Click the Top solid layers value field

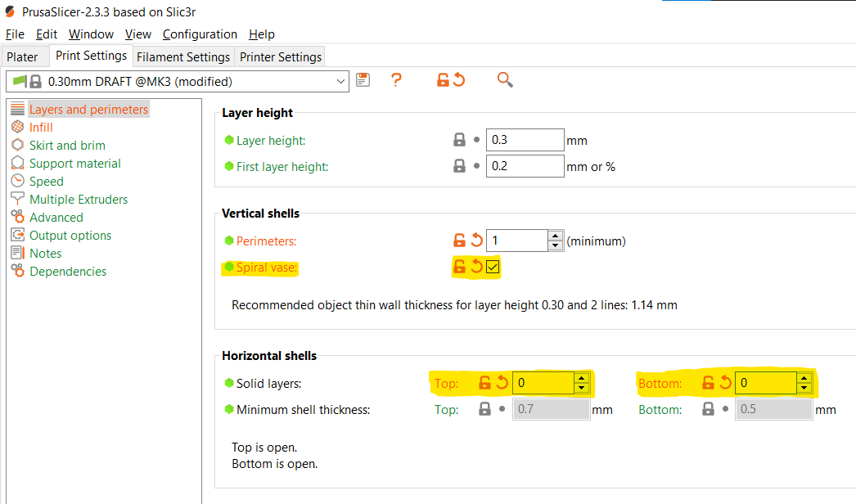[x=543, y=383]
